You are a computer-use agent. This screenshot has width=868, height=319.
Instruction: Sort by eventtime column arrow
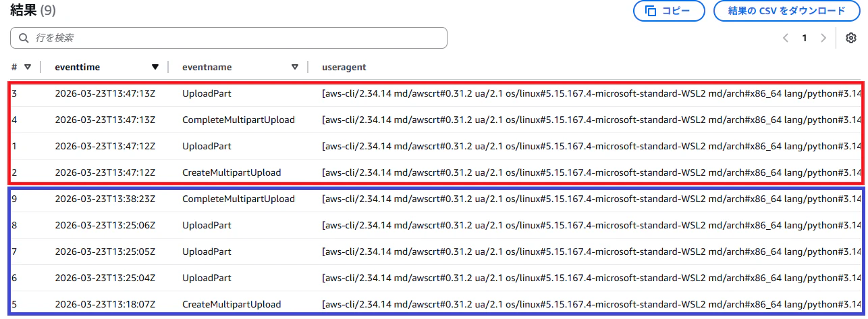[155, 67]
